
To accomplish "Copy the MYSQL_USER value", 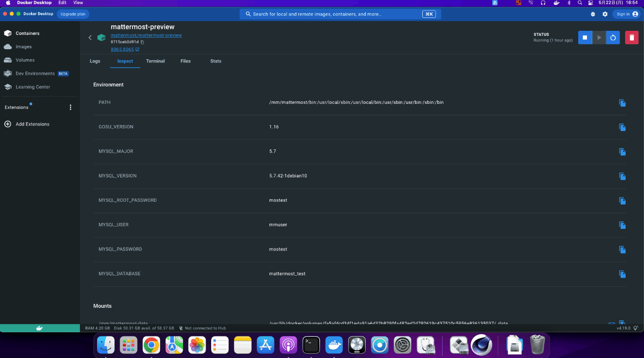I will pos(622,225).
